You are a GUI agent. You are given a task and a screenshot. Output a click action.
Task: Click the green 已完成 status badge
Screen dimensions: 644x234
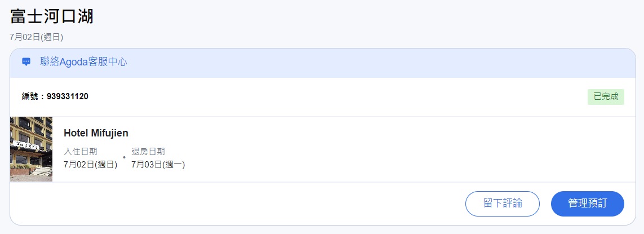[x=606, y=96]
